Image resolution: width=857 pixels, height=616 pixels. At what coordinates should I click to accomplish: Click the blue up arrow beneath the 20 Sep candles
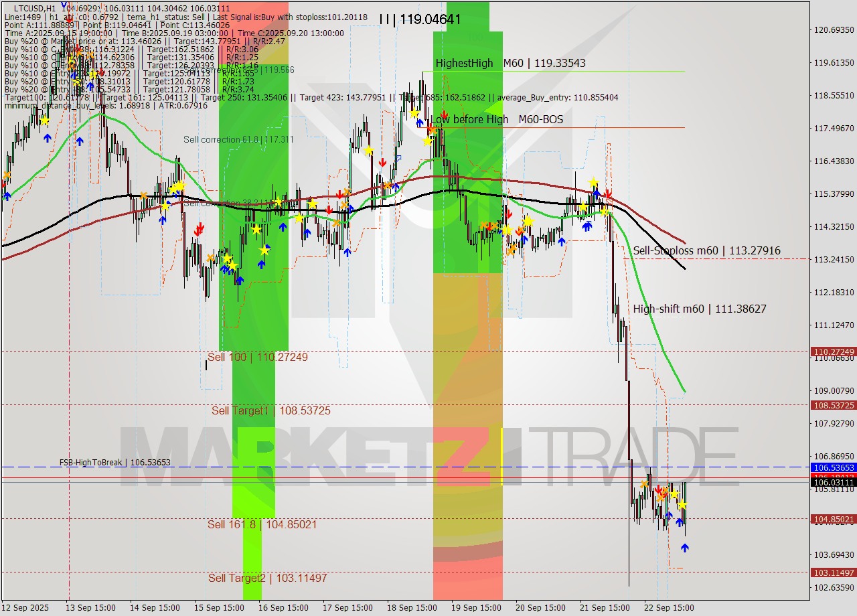pos(561,242)
